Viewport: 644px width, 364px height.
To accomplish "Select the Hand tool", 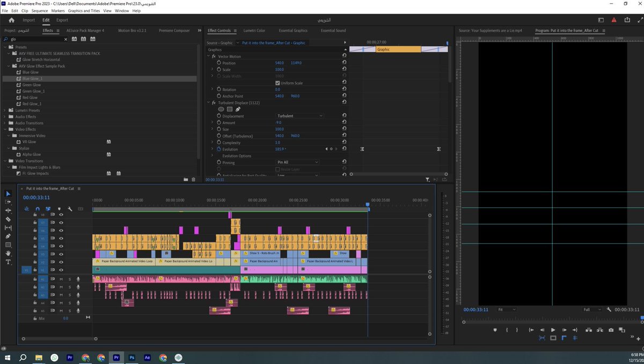I will [x=8, y=254].
